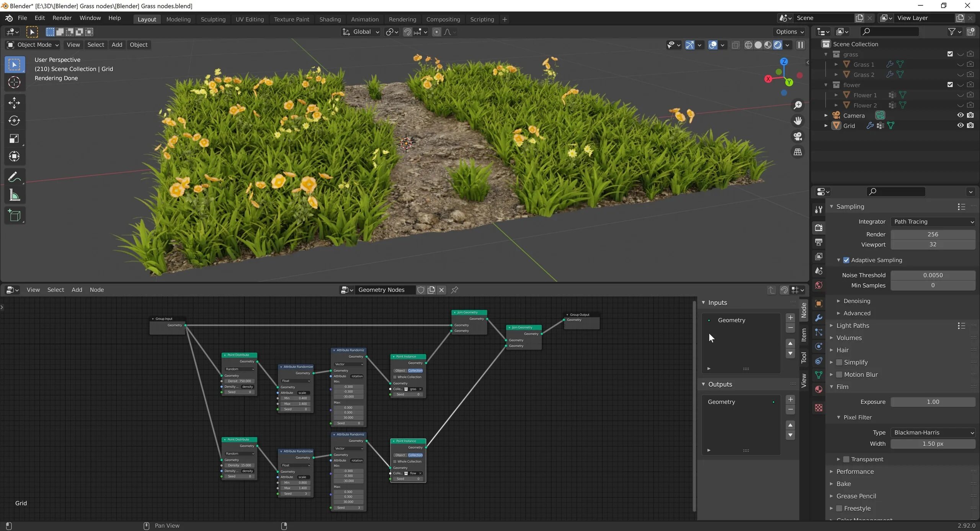The height and width of the screenshot is (531, 980).
Task: Select the Rotate tool
Action: pos(14,121)
